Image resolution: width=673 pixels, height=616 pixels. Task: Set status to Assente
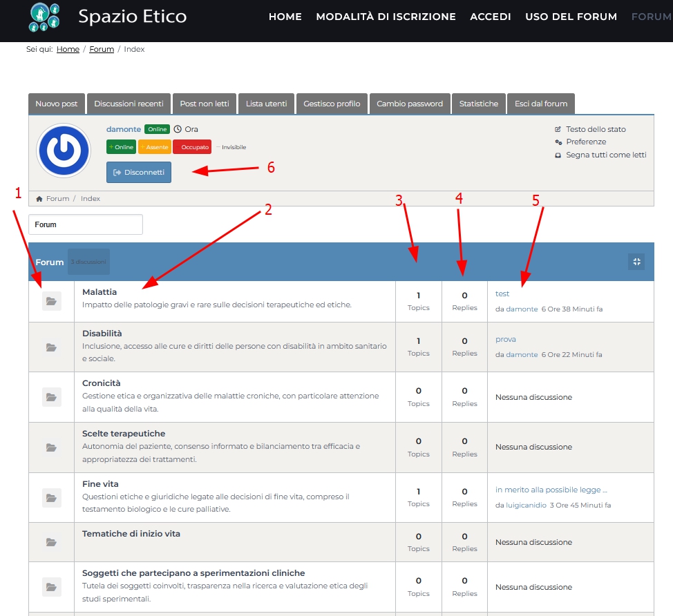pyautogui.click(x=155, y=147)
